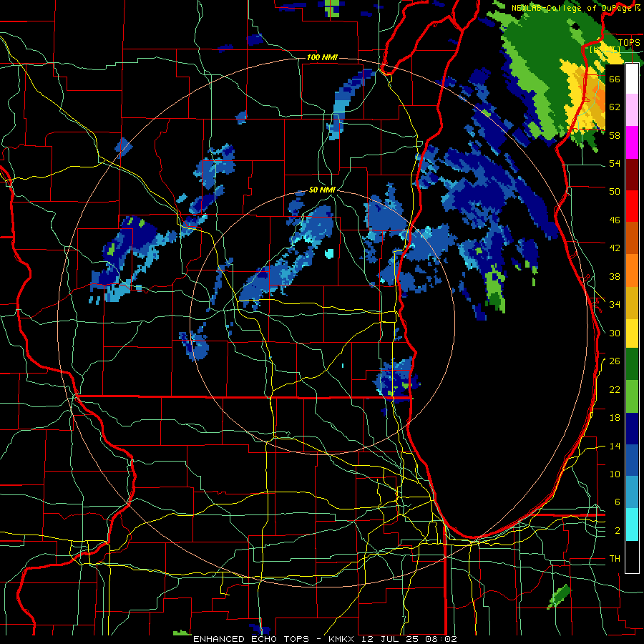The height and width of the screenshot is (644, 644).
Task: Click the cyan legend swatch
Action: click(x=632, y=525)
